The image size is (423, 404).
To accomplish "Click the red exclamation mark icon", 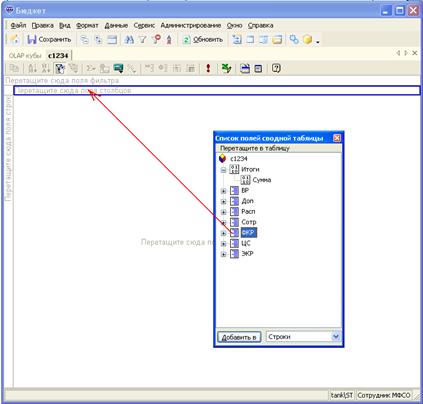I will [x=208, y=68].
